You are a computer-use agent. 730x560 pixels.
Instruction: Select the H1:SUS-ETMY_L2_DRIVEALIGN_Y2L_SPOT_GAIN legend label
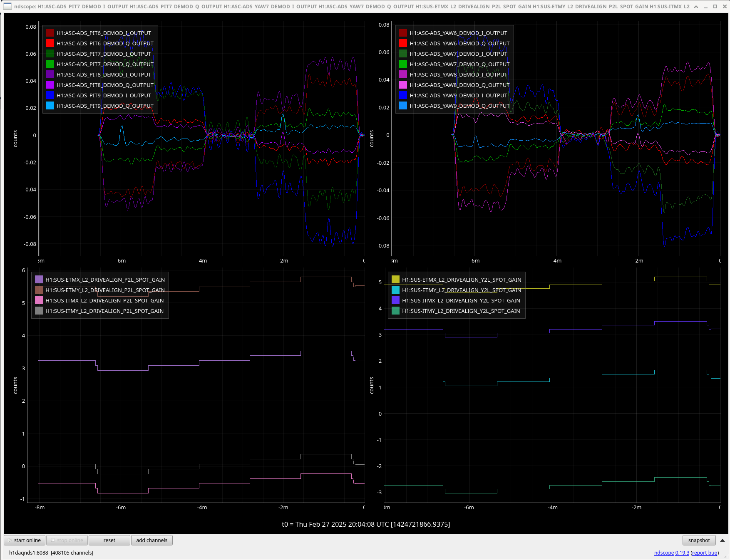462,290
